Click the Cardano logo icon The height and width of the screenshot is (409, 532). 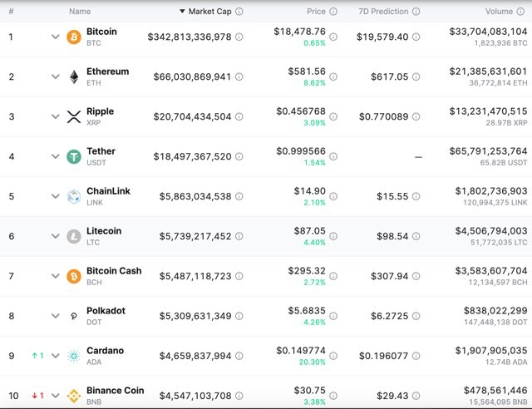click(74, 357)
